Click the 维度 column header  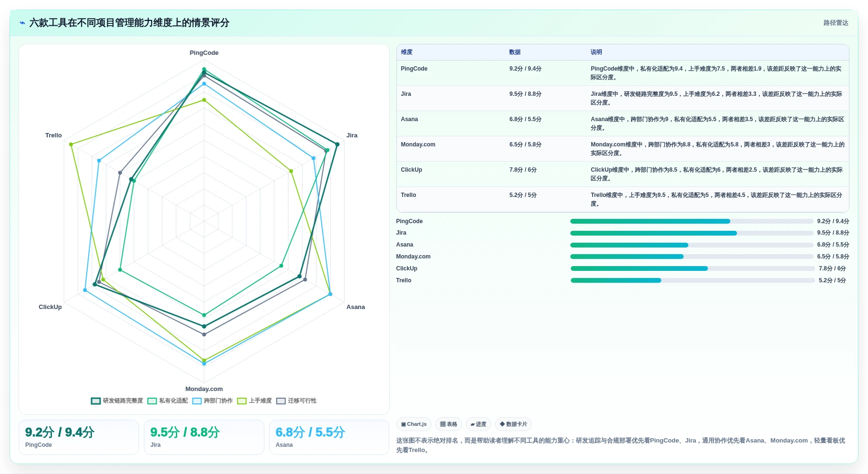tap(406, 52)
